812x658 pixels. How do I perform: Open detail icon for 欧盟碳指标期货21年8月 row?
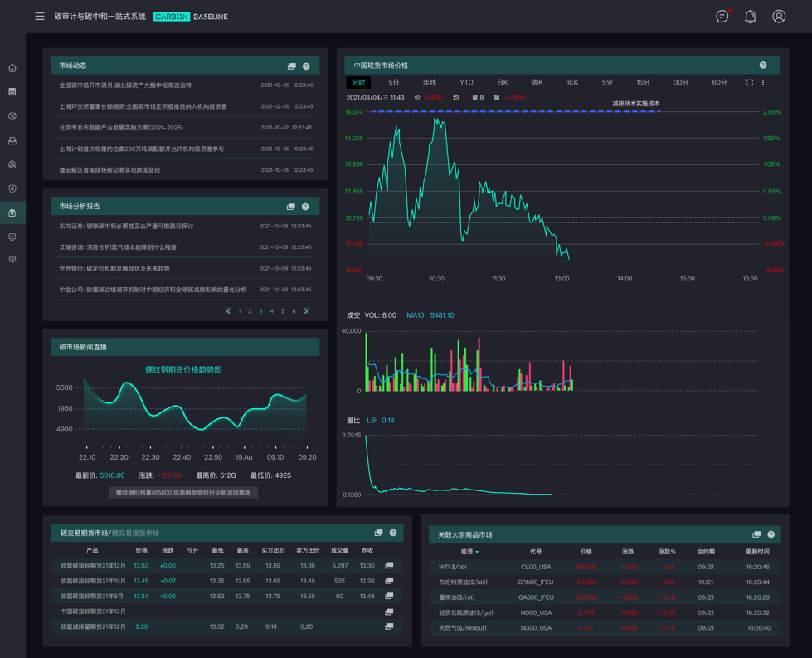[389, 596]
